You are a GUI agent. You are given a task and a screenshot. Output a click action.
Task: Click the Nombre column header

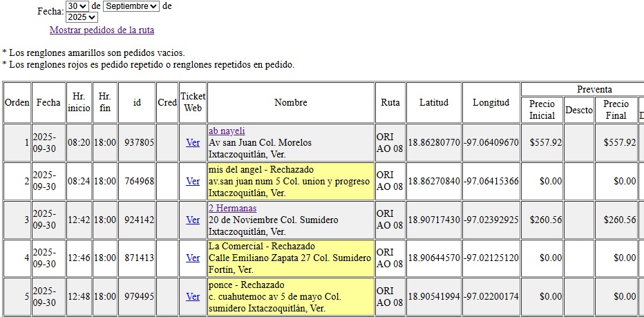click(290, 103)
